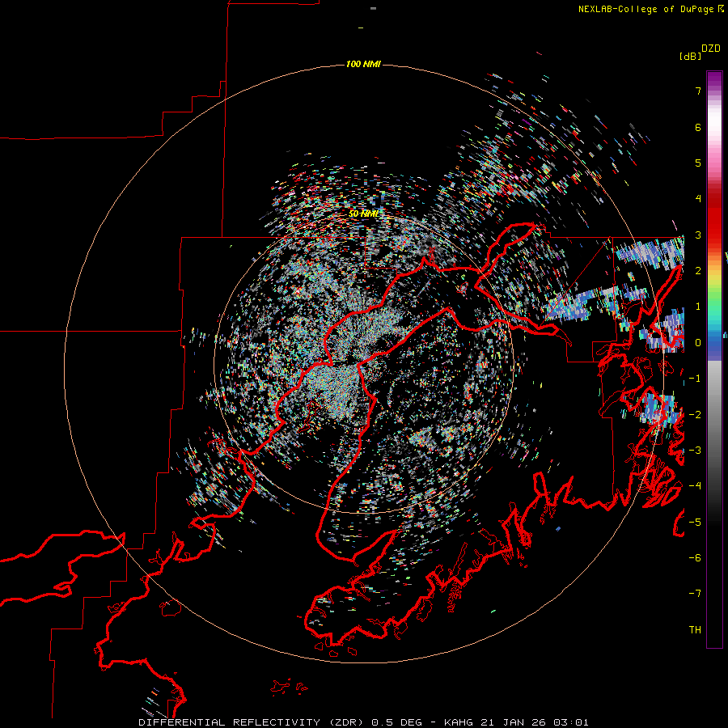This screenshot has height=728, width=728.
Task: Click the -5 value on color scale
Action: 695,523
